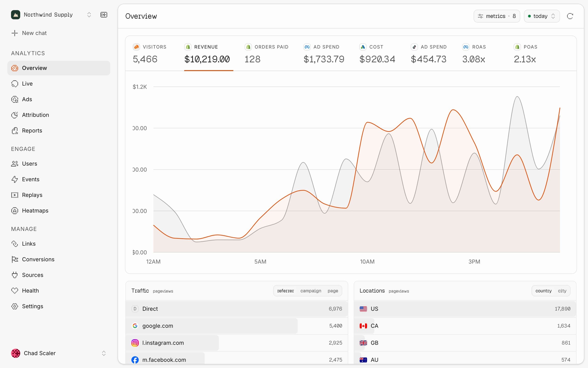Open the today date range dropdown
Viewport: 588px width, 368px height.
[542, 16]
